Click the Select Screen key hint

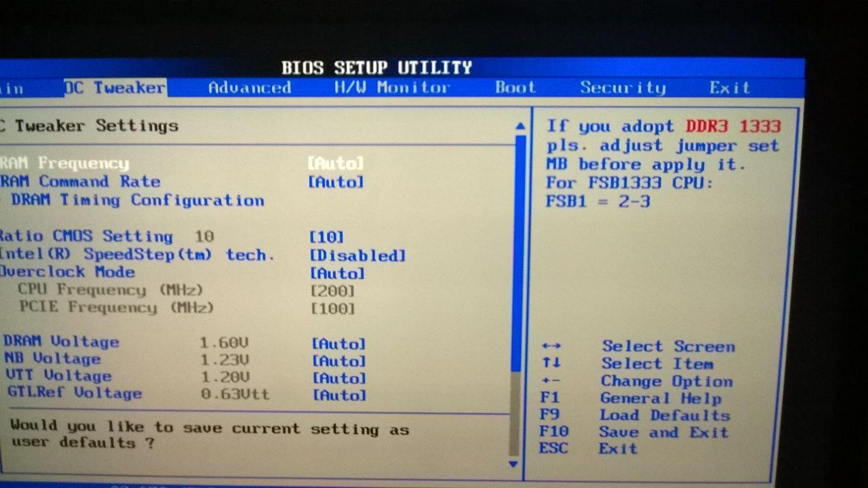pyautogui.click(x=668, y=347)
